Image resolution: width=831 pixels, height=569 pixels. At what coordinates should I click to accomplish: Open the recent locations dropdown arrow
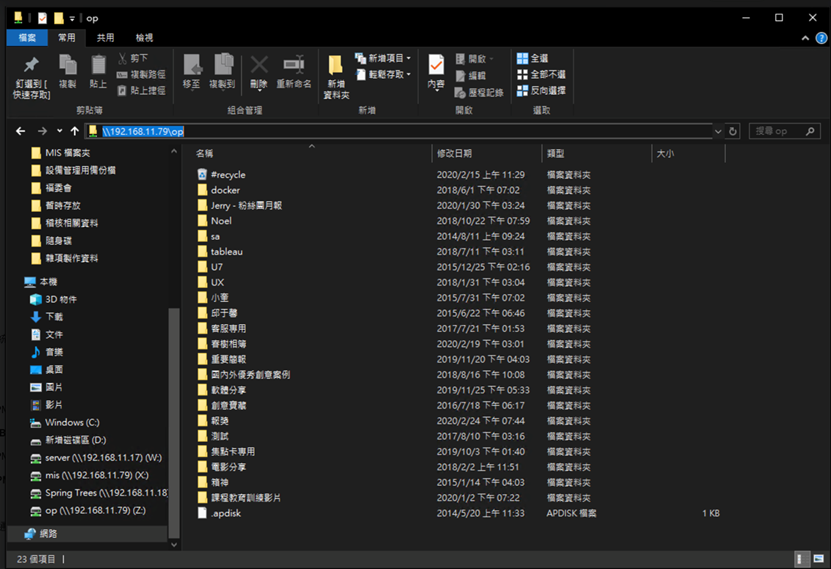59,131
